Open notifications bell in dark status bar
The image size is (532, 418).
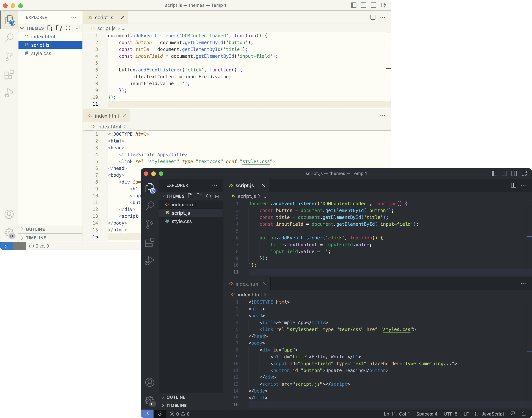pyautogui.click(x=523, y=414)
